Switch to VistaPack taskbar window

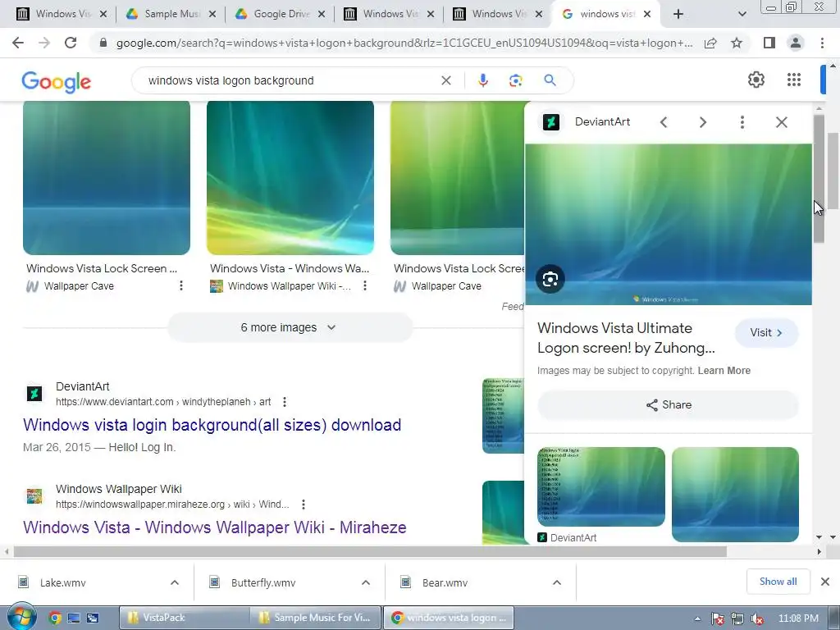click(184, 618)
